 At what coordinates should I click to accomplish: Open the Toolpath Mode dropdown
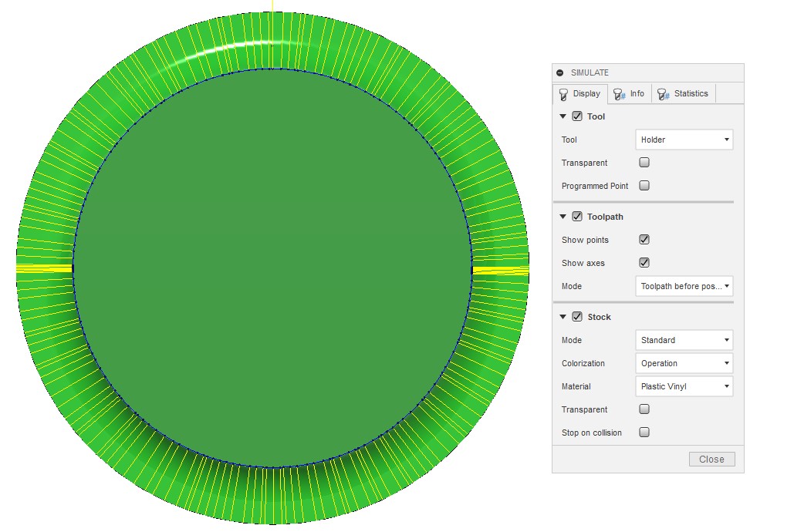[684, 286]
